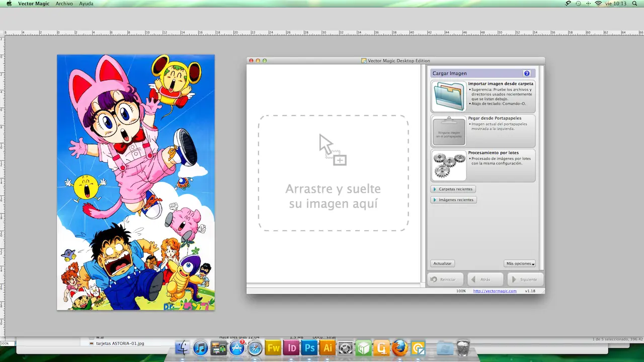Launch iTunes from the Dock
This screenshot has height=362, width=644.
[x=201, y=347]
